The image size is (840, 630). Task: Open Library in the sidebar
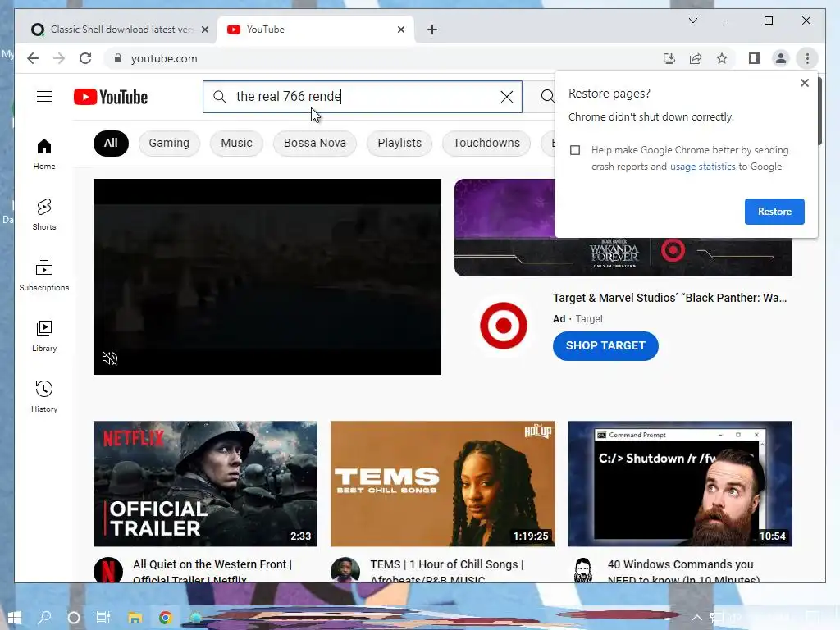point(44,336)
